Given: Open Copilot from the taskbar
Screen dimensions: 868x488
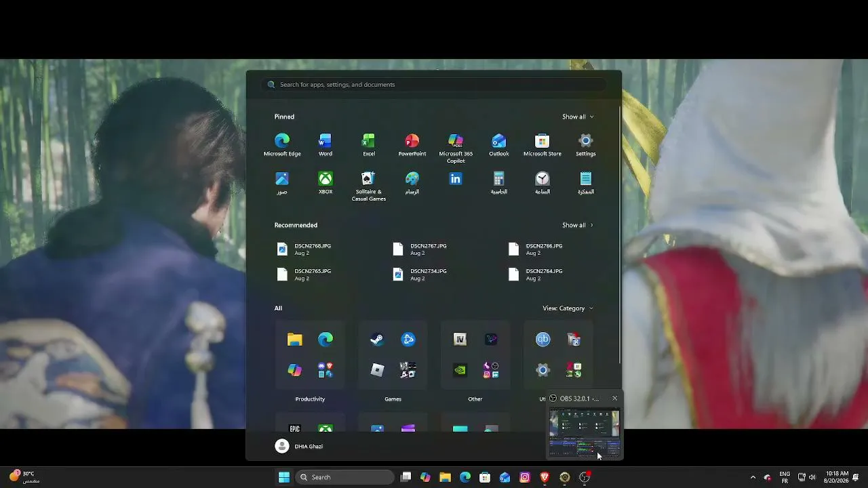Looking at the screenshot, I should [x=425, y=477].
